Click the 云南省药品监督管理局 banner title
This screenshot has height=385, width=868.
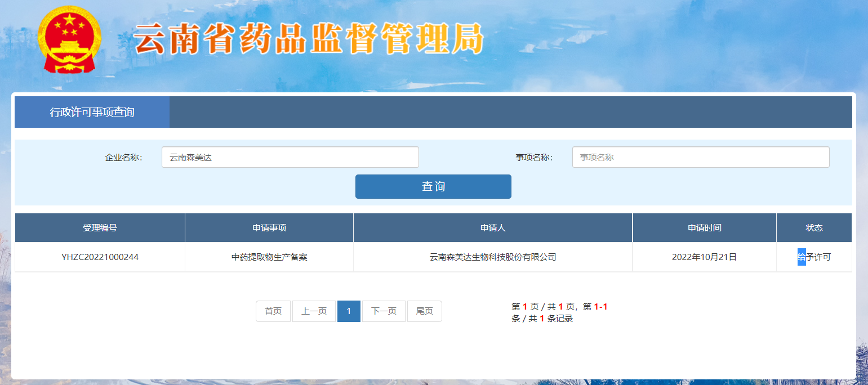coord(309,39)
